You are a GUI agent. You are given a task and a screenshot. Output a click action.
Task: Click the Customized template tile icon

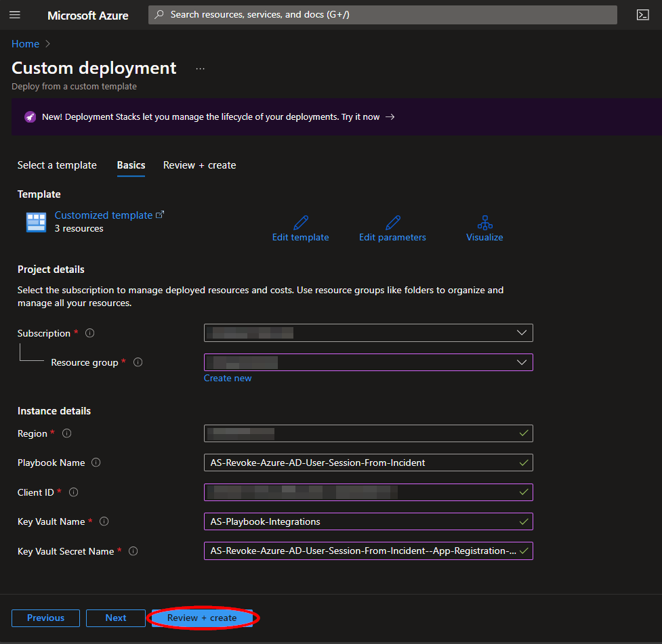[37, 222]
